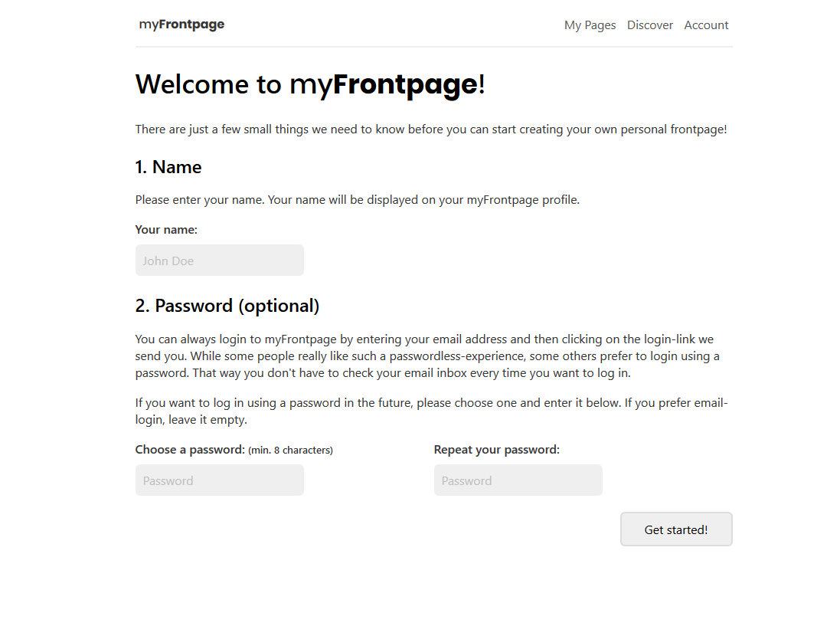Click the paragraph about login-link email
840x626 pixels.
pyautogui.click(x=427, y=356)
